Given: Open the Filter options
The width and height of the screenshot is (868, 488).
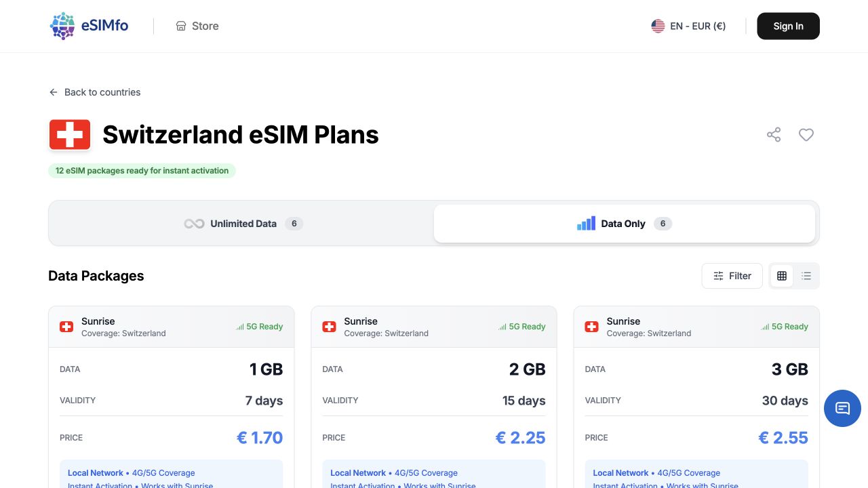Looking at the screenshot, I should pyautogui.click(x=732, y=276).
